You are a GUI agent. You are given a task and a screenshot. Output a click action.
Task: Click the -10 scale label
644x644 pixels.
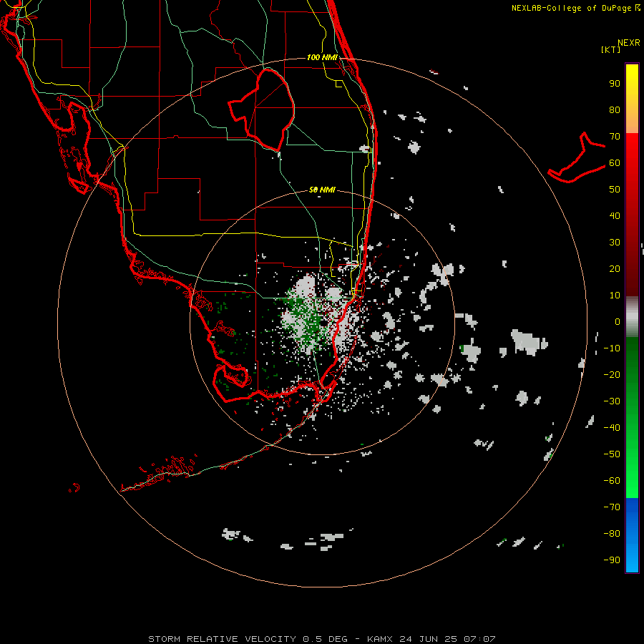pos(612,348)
